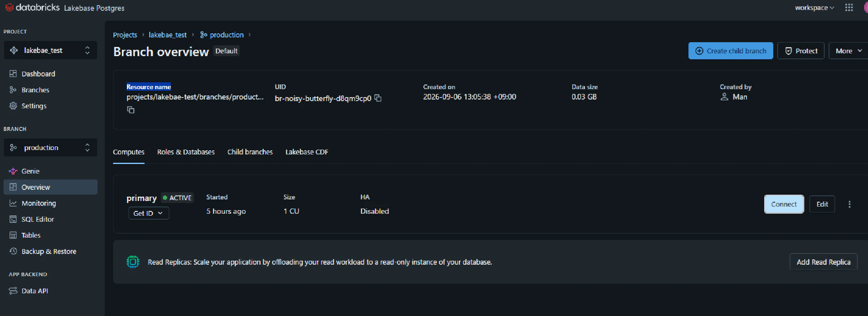Click the Genie sparkle icon
868x316 pixels.
(13, 171)
